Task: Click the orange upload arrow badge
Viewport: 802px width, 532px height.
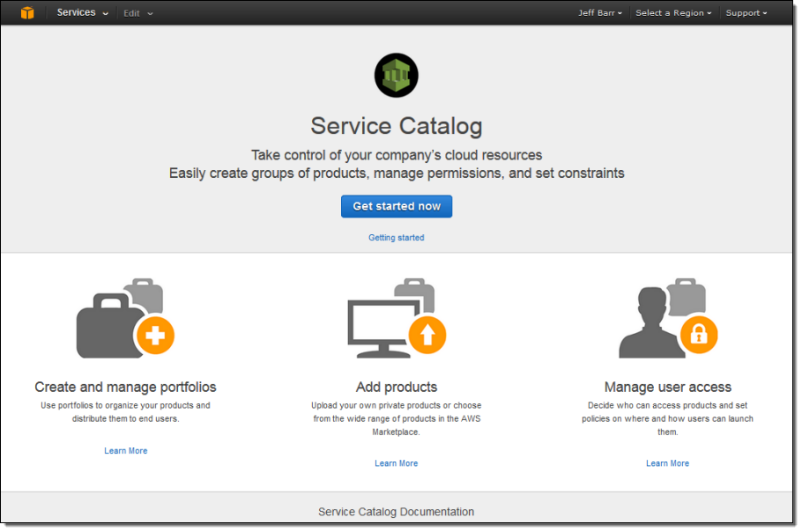Action: click(x=427, y=335)
